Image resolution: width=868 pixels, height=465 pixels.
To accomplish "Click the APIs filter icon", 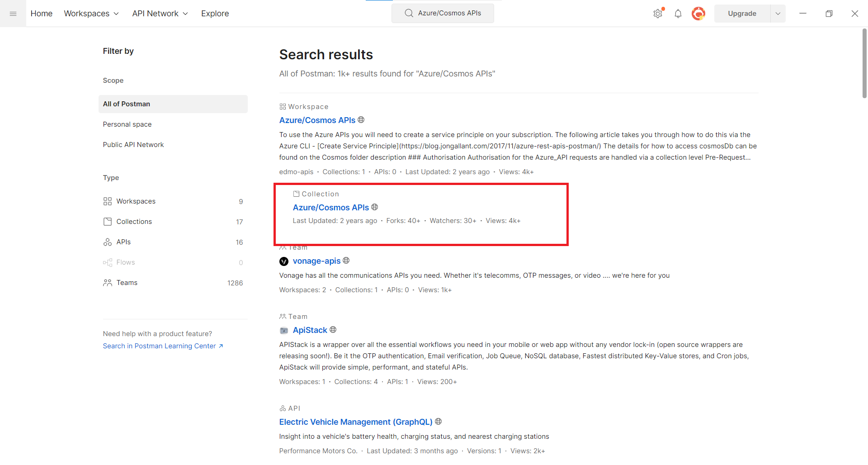I will pyautogui.click(x=108, y=242).
